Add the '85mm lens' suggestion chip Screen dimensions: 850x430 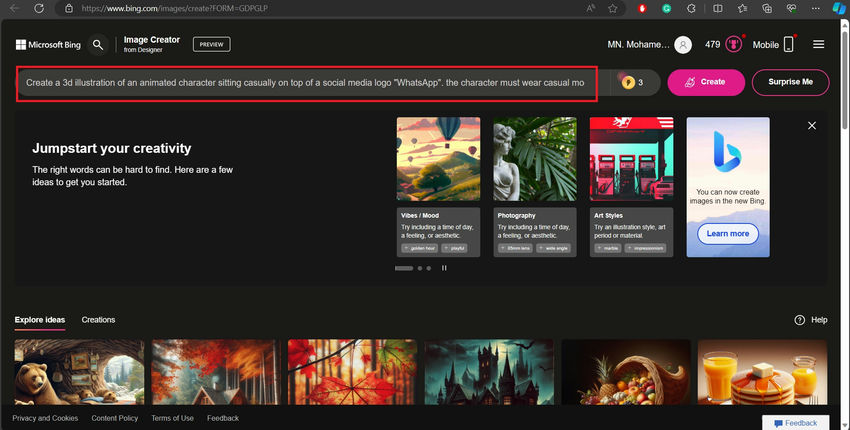pyautogui.click(x=516, y=248)
